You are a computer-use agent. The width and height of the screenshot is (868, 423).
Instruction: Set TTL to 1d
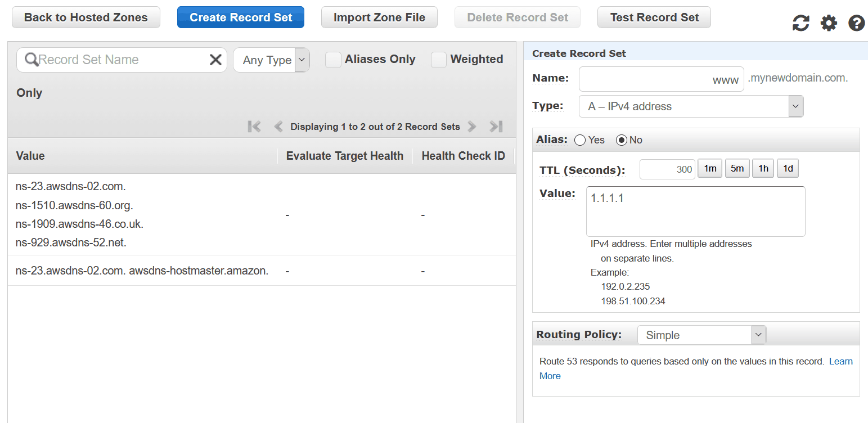coord(788,169)
